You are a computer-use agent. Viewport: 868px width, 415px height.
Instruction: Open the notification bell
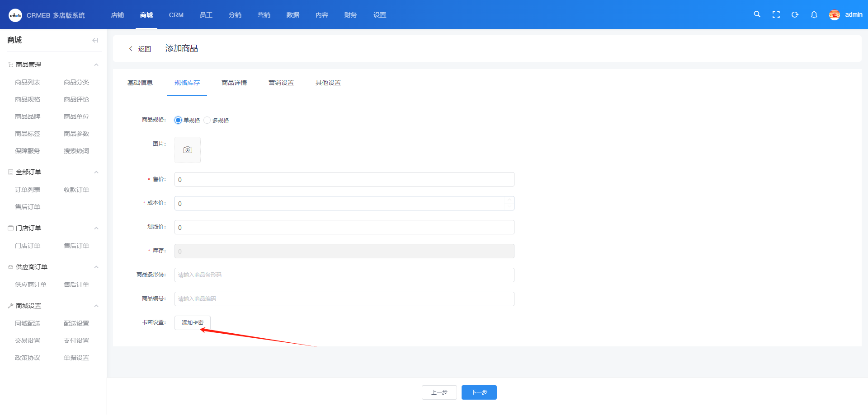click(x=814, y=15)
